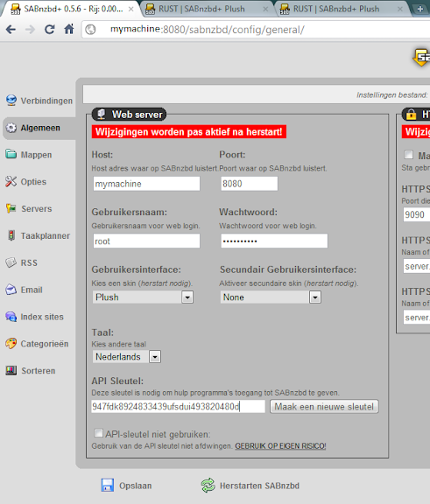430x504 pixels.
Task: Toggle the checkbox in the HTTPS panel
Action: click(408, 155)
